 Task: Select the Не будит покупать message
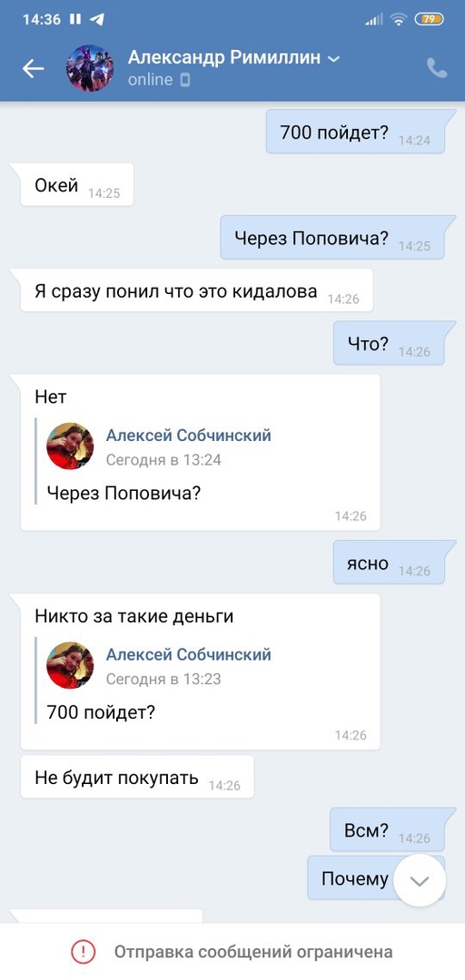[x=137, y=777]
